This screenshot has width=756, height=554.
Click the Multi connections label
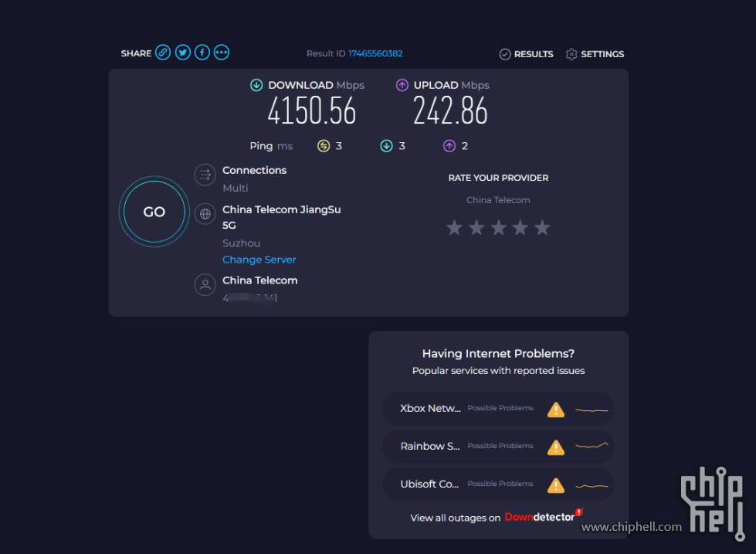pos(236,189)
